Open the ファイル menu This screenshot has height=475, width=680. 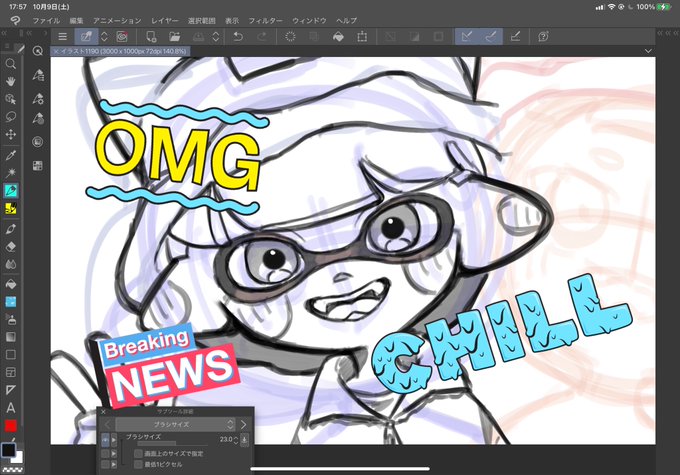[46, 20]
